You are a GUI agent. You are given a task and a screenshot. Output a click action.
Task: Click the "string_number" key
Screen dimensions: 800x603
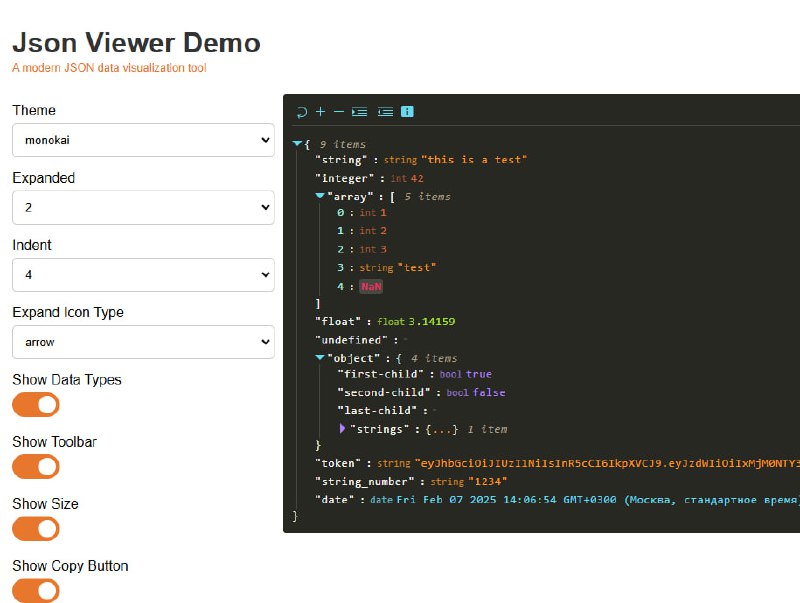pos(364,482)
